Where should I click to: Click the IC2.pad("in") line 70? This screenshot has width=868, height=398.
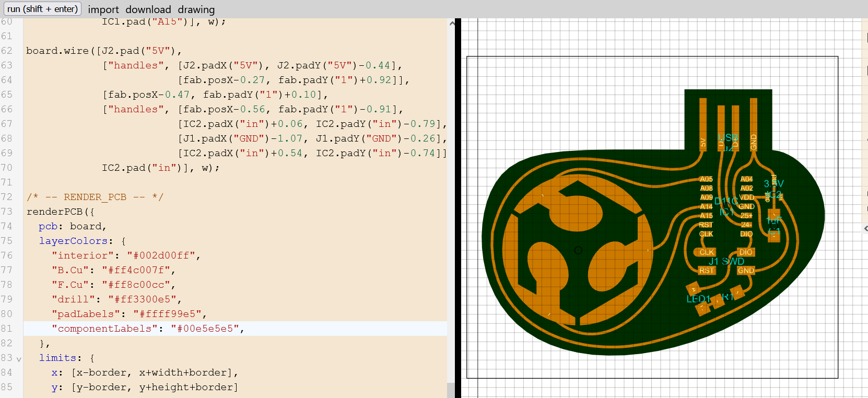[161, 168]
